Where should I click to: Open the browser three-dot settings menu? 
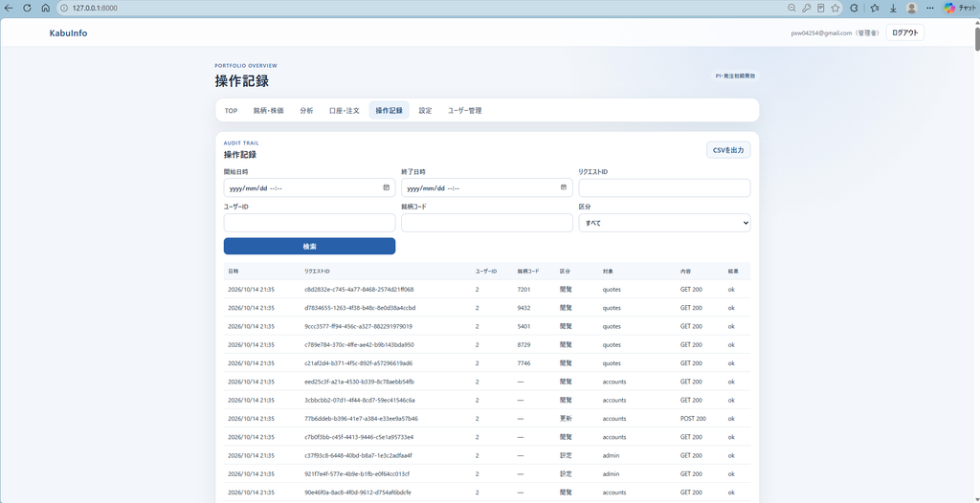tap(930, 8)
